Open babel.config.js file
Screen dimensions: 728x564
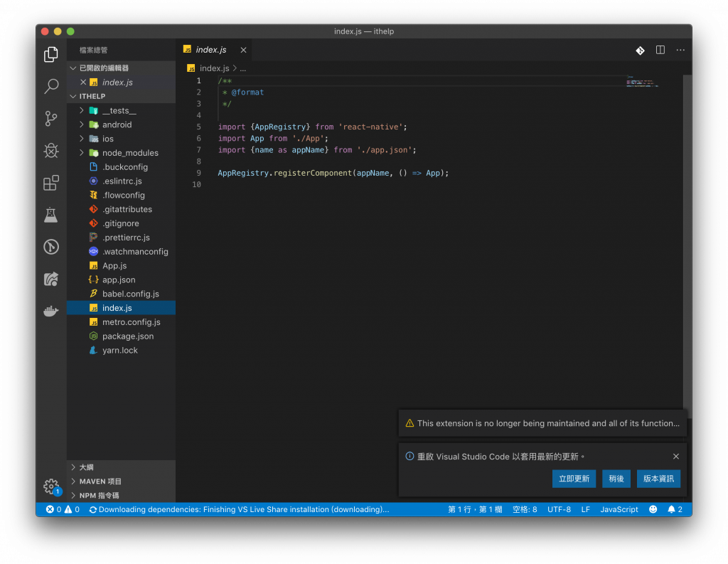point(121,294)
